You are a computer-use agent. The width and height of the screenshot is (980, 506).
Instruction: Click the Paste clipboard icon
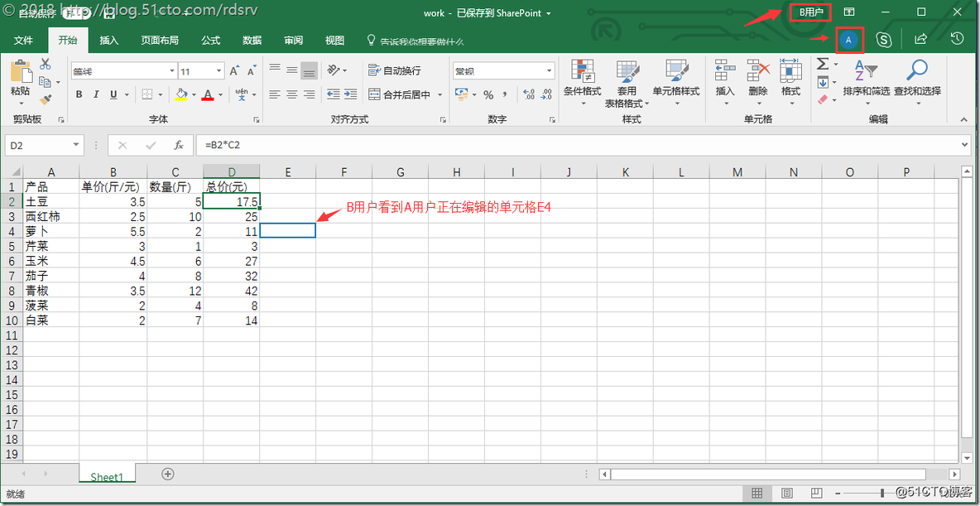click(x=20, y=70)
